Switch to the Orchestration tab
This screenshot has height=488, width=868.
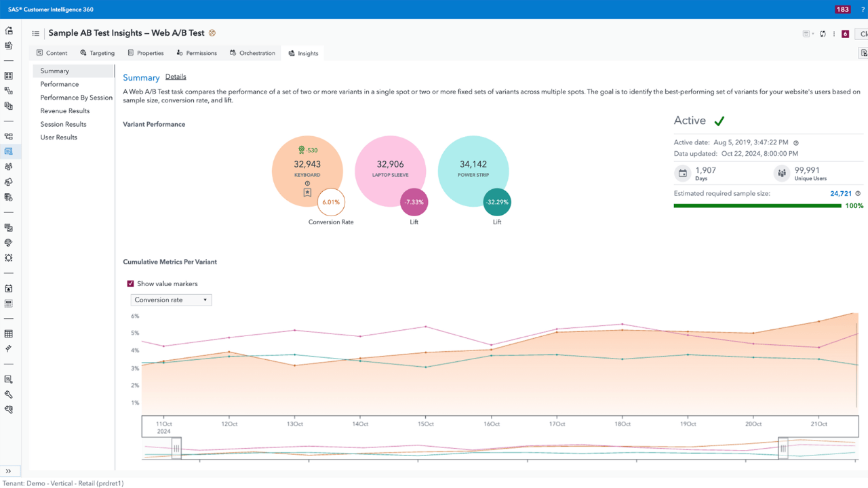pyautogui.click(x=252, y=53)
